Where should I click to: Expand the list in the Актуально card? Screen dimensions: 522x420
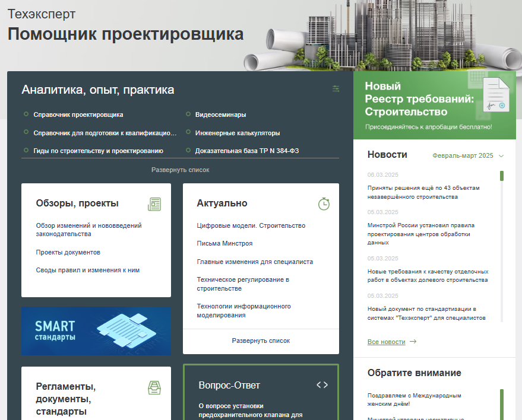[x=261, y=341]
